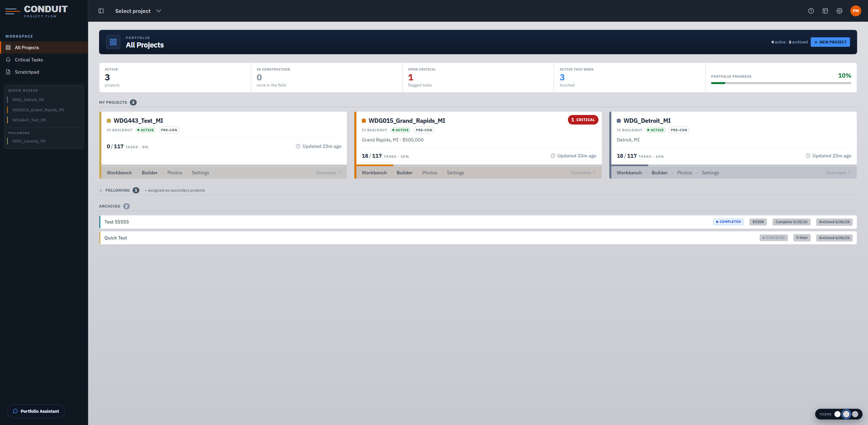868x425 pixels.
Task: Click the portfolio grid icon in banner
Action: point(113,42)
